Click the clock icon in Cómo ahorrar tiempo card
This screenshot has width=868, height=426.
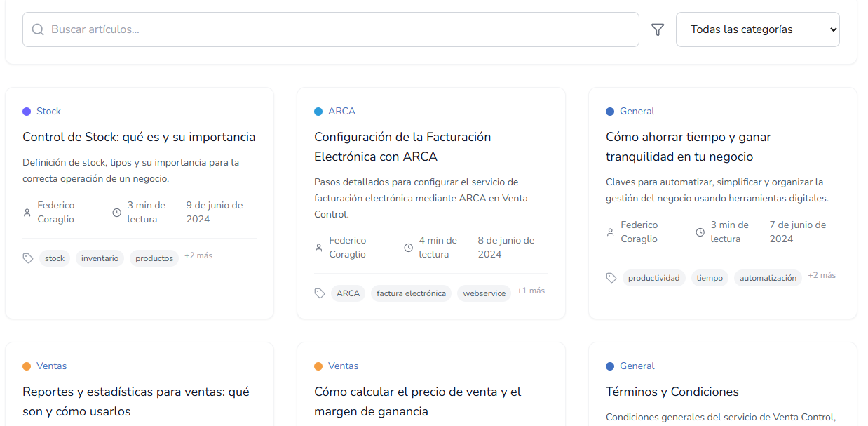(x=700, y=232)
